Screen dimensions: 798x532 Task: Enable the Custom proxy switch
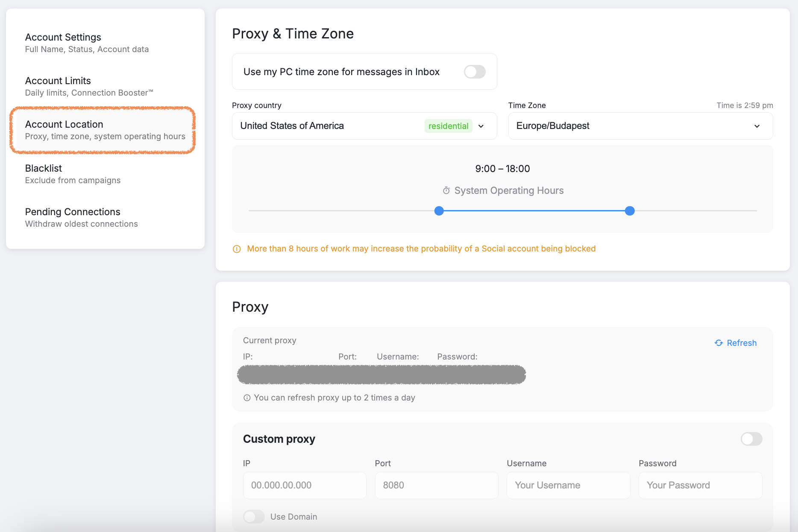coord(751,439)
